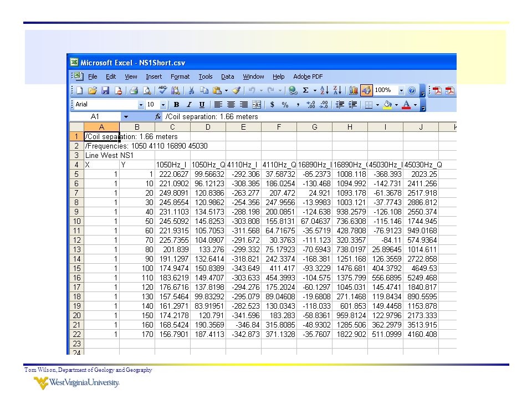532x399 pixels.
Task: Open the Format menu
Action: coord(180,76)
